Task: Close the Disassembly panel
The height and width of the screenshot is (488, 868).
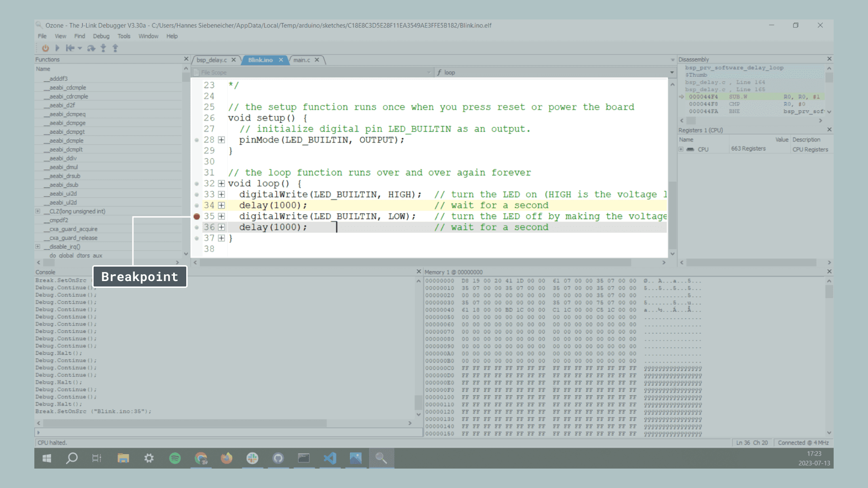Action: point(829,59)
